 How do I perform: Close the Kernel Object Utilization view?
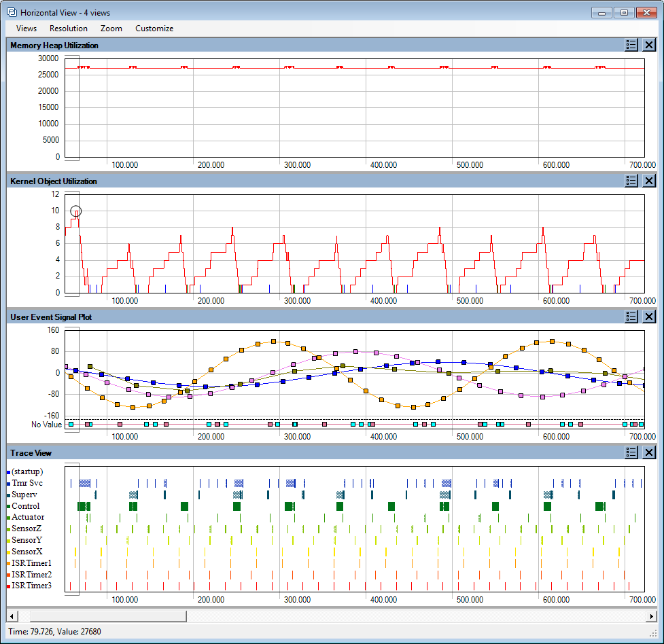pyautogui.click(x=649, y=181)
